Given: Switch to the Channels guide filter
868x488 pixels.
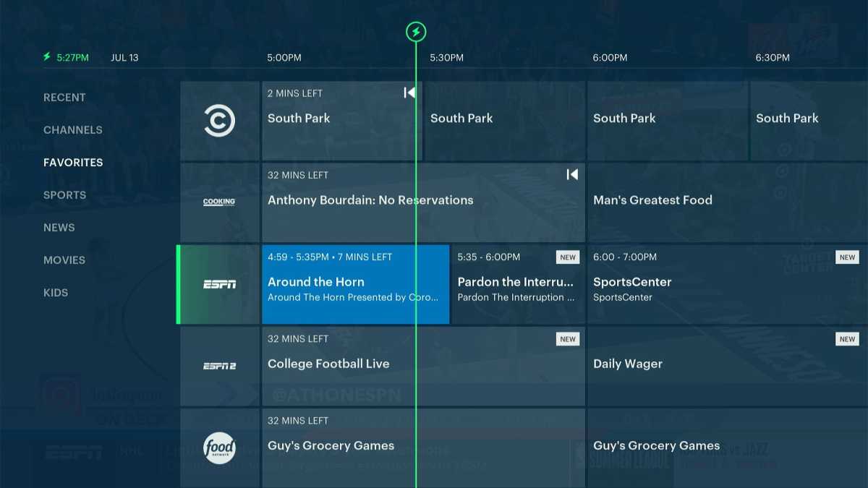Looking at the screenshot, I should (x=73, y=130).
